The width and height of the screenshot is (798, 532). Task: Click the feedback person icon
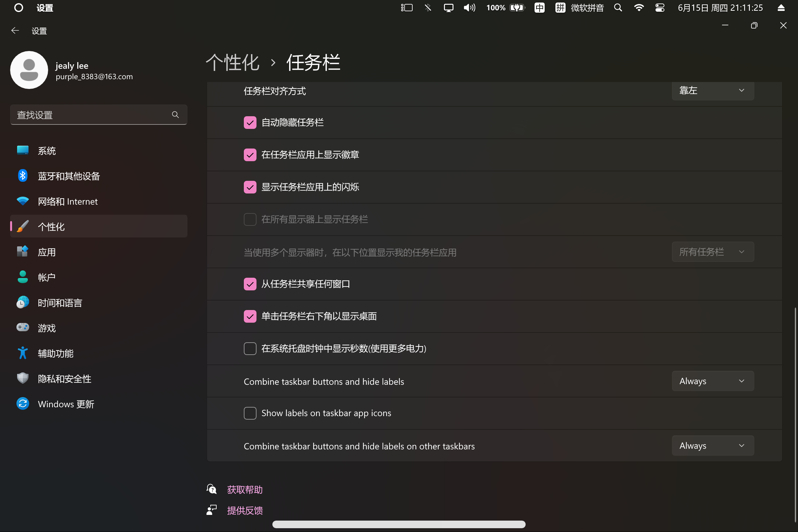212,510
